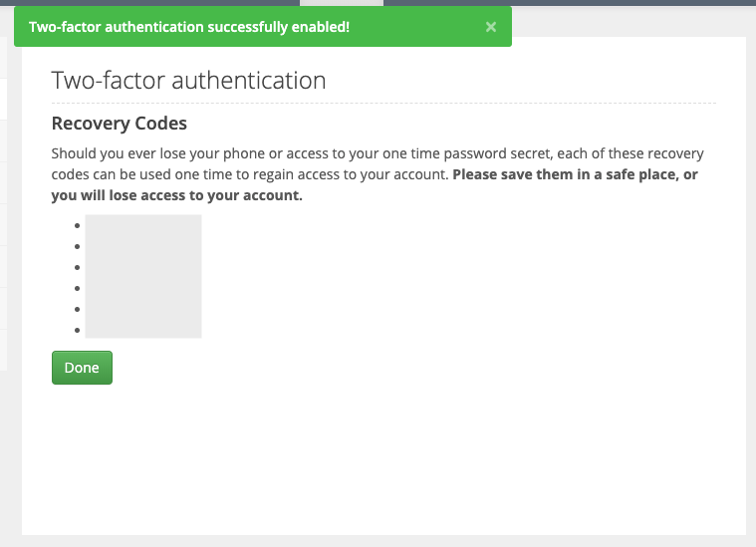This screenshot has height=547, width=756.
Task: Click the redacted recovery codes block
Action: 143,276
